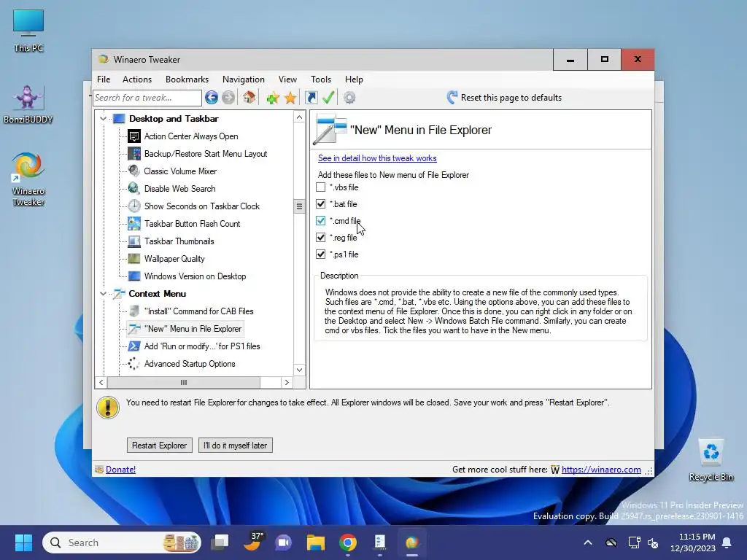Open the Bookmarks menu
The width and height of the screenshot is (747, 560).
[187, 79]
